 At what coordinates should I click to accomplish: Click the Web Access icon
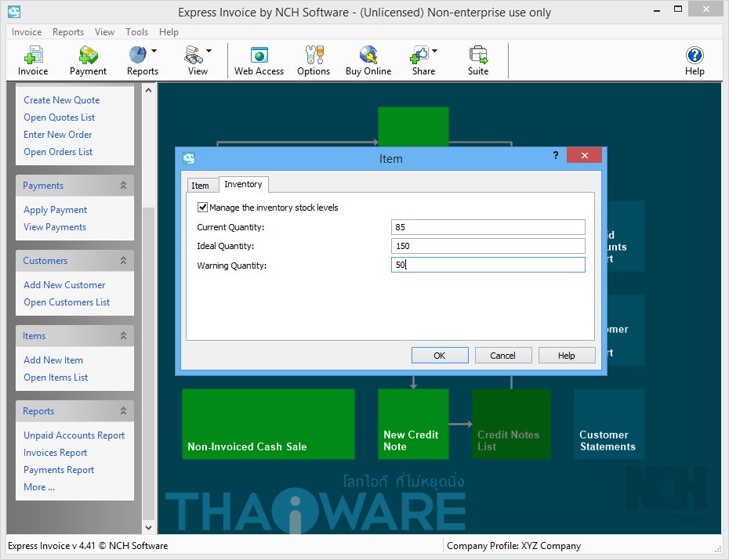click(259, 56)
